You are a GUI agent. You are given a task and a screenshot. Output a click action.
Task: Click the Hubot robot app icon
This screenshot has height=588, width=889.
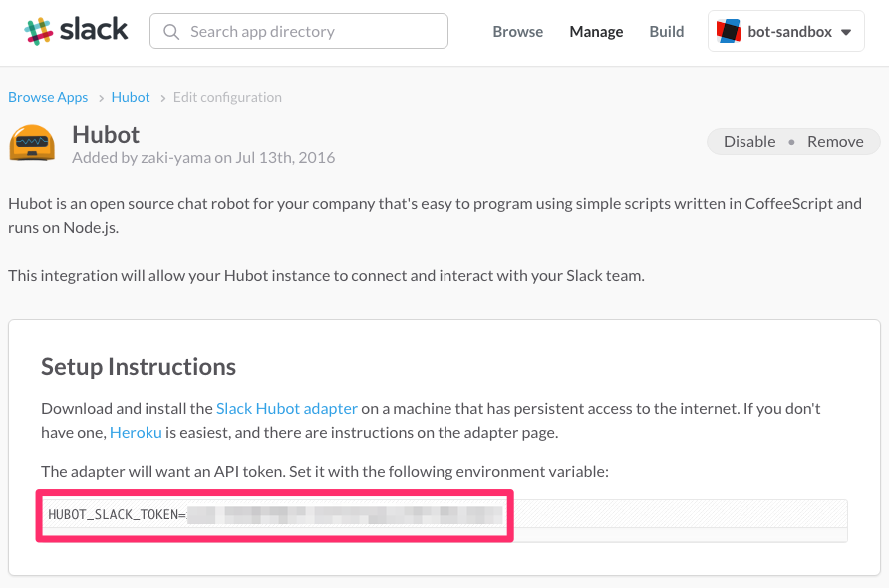32,143
